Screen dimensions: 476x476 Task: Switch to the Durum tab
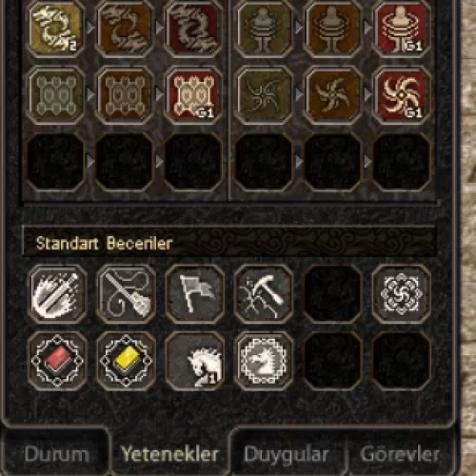(x=56, y=454)
